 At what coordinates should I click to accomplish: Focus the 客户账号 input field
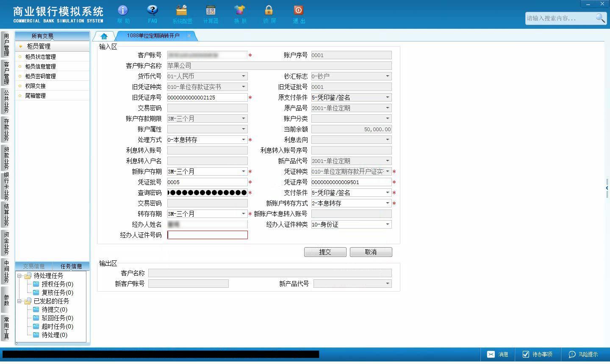pyautogui.click(x=208, y=55)
